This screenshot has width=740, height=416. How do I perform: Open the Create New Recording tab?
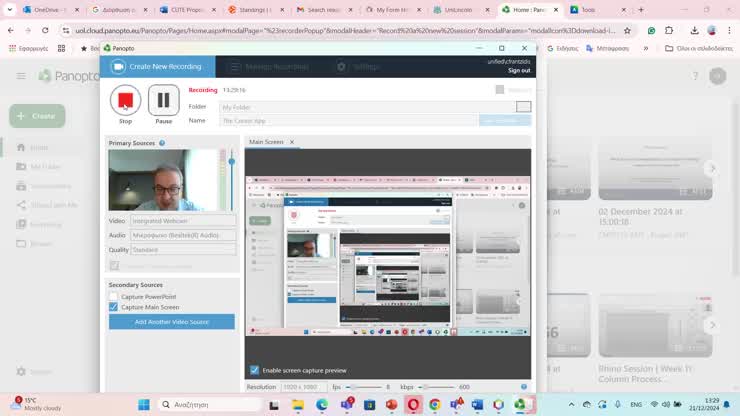tap(158, 67)
